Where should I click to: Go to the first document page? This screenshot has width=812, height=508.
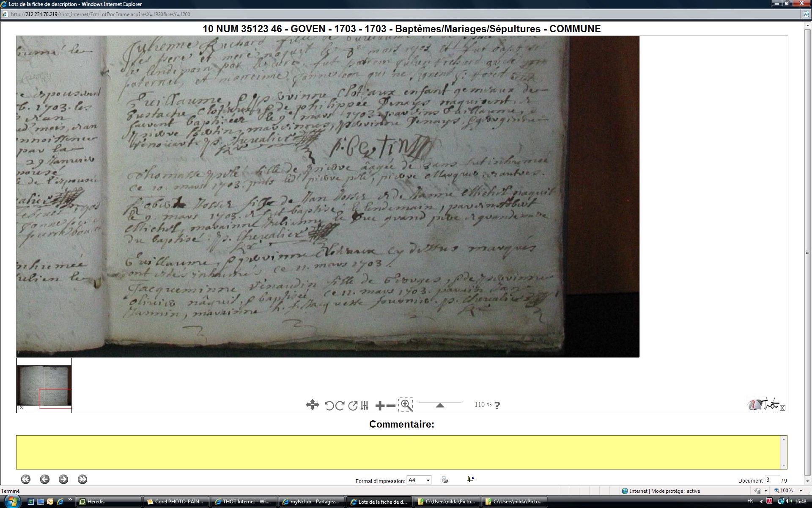[26, 479]
